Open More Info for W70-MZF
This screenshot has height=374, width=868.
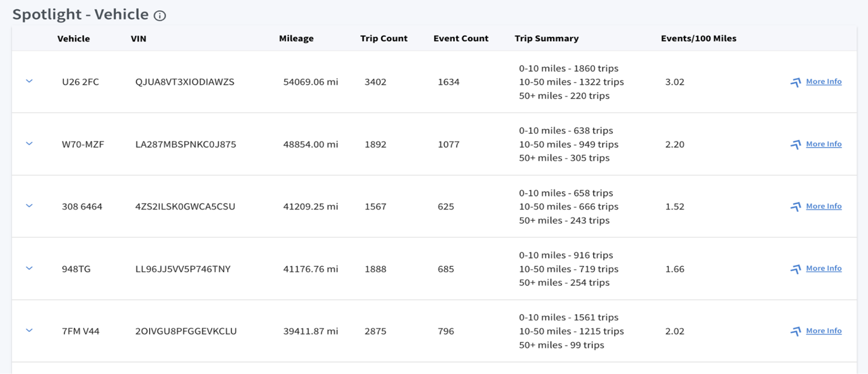pyautogui.click(x=824, y=144)
